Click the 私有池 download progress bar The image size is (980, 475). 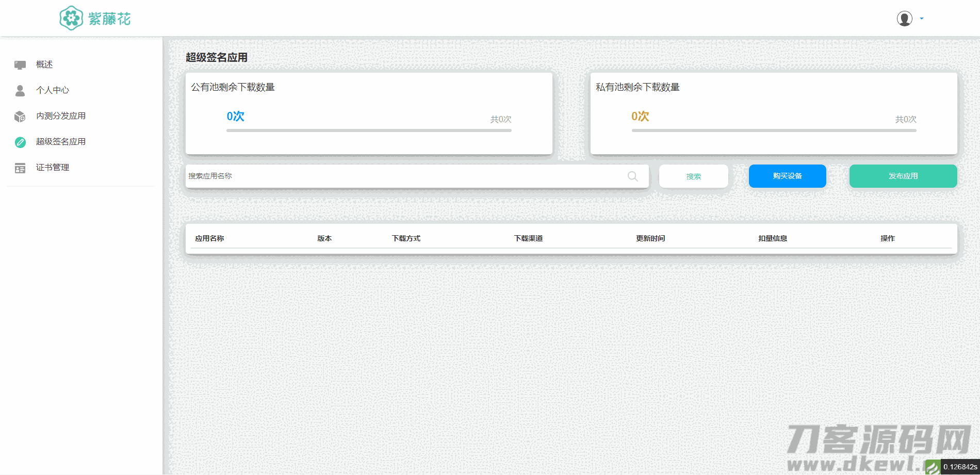pyautogui.click(x=774, y=130)
